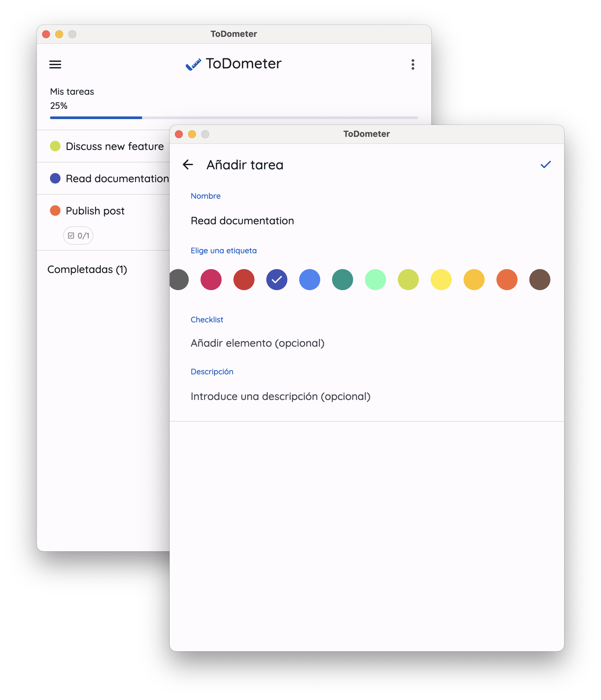Click the ToDometer ruler logo
This screenshot has height=700, width=601.
[193, 64]
